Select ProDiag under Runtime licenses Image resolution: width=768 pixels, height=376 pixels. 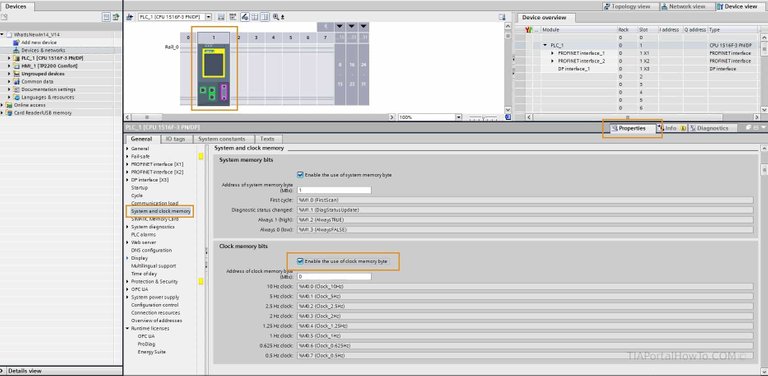coord(146,344)
